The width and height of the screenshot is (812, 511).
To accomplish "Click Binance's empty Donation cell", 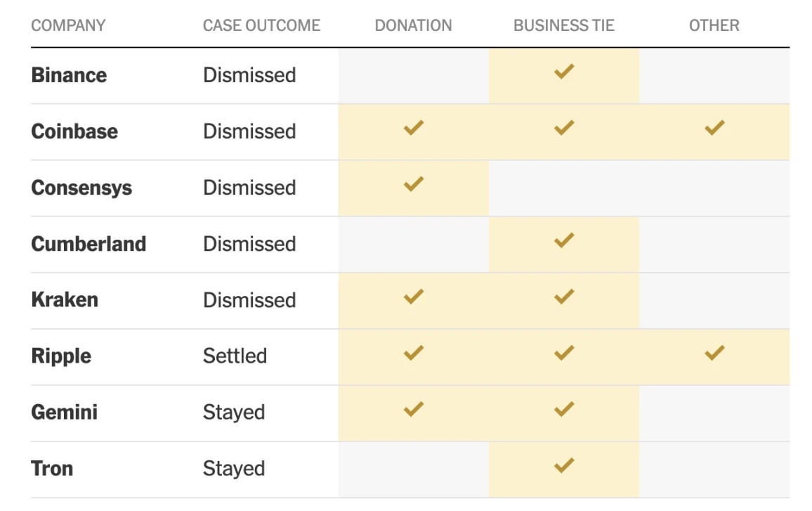I will pyautogui.click(x=414, y=75).
